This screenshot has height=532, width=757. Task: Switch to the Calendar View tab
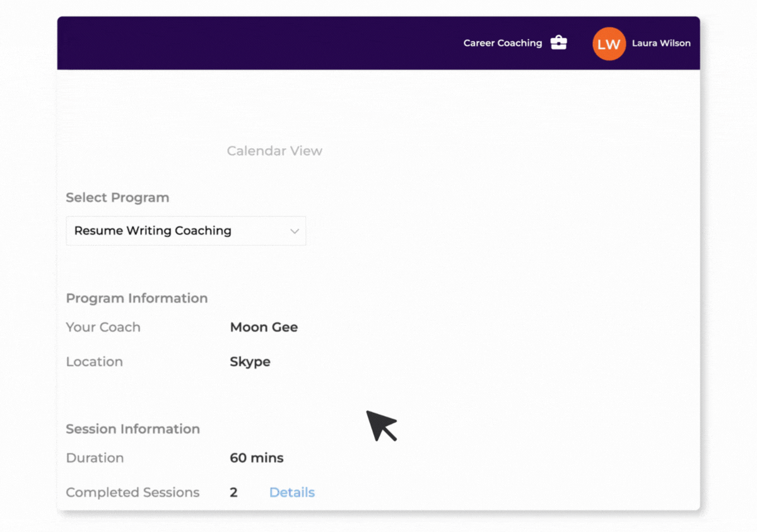point(274,151)
